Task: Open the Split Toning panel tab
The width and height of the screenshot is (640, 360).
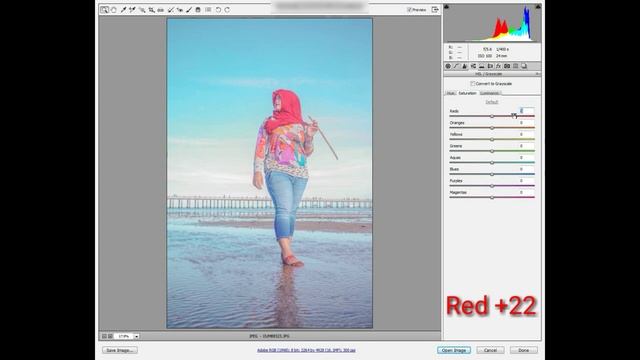Action: click(481, 66)
